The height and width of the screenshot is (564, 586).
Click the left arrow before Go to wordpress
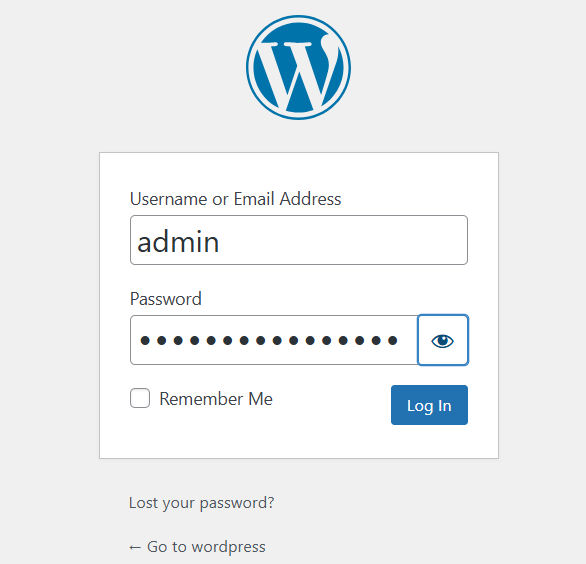pos(135,548)
